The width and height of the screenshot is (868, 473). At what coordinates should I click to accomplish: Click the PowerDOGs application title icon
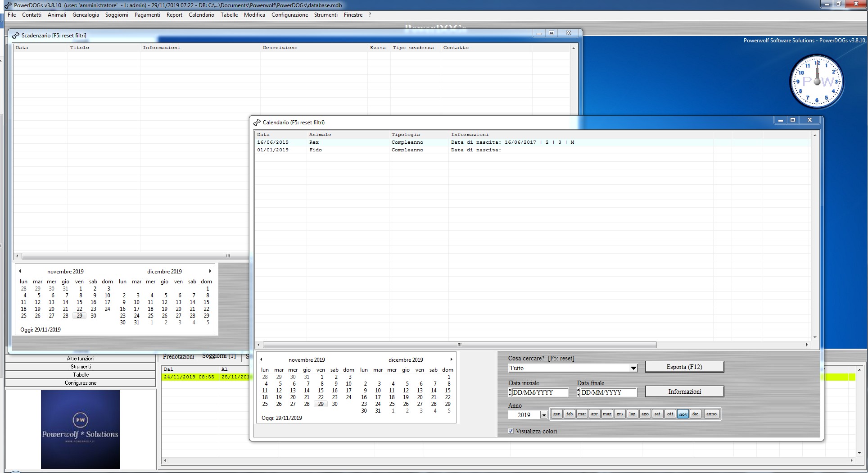pos(8,5)
